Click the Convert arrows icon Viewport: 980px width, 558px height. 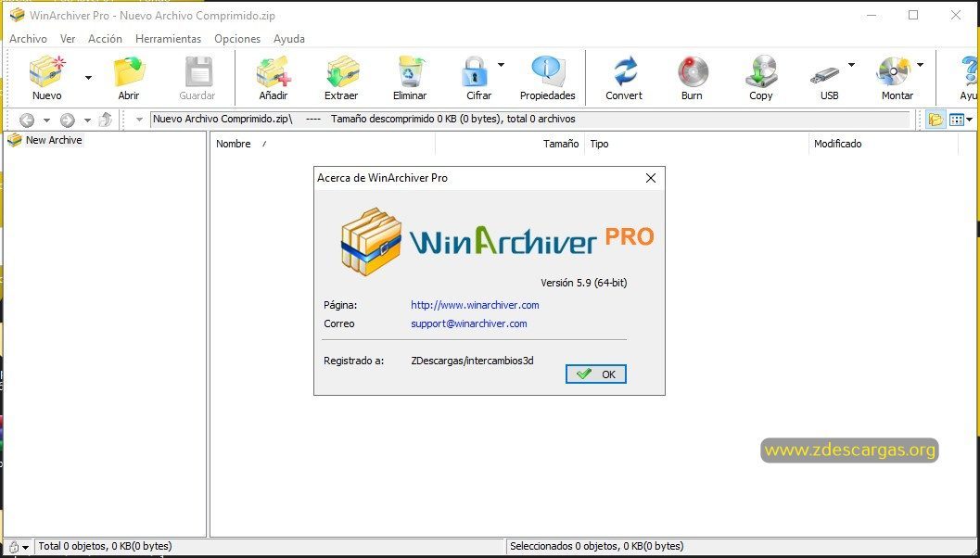pos(624,71)
